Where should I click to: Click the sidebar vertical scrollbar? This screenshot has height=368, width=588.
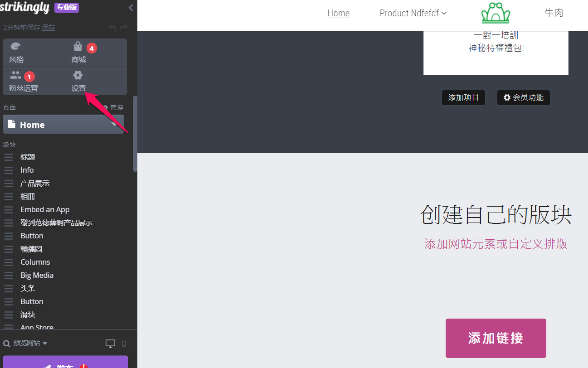[x=135, y=134]
